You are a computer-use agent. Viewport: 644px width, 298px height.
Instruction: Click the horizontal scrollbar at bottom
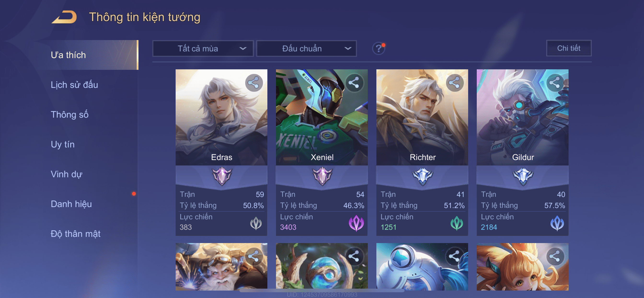pos(322,291)
